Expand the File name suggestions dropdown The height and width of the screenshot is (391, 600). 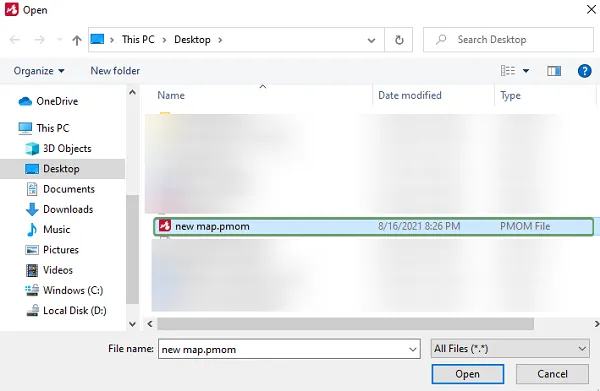click(x=412, y=349)
